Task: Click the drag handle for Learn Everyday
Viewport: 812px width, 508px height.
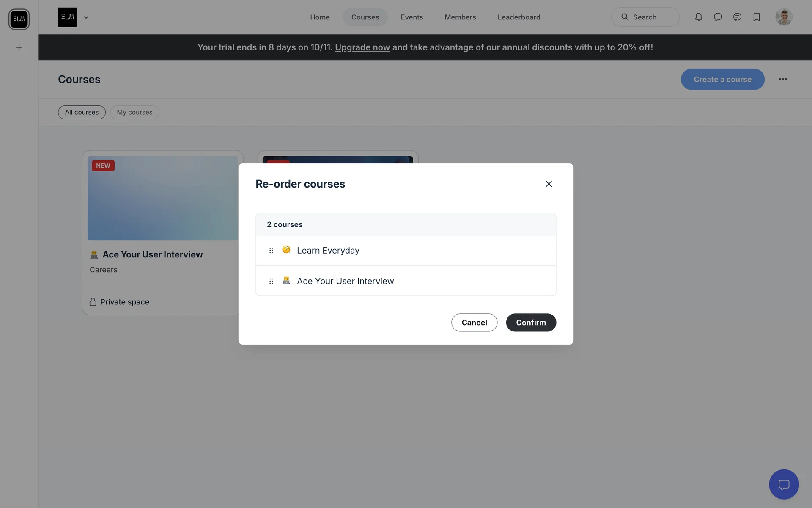Action: click(271, 251)
